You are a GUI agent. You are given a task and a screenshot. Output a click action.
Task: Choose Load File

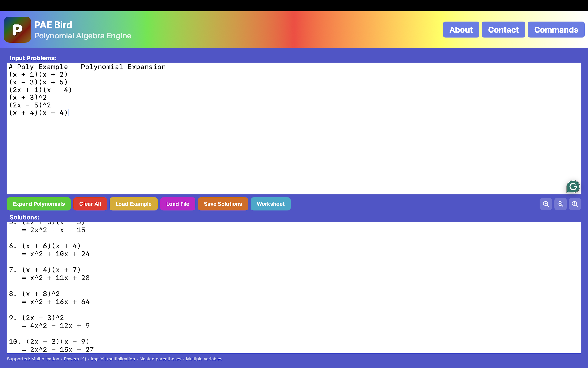pyautogui.click(x=178, y=204)
